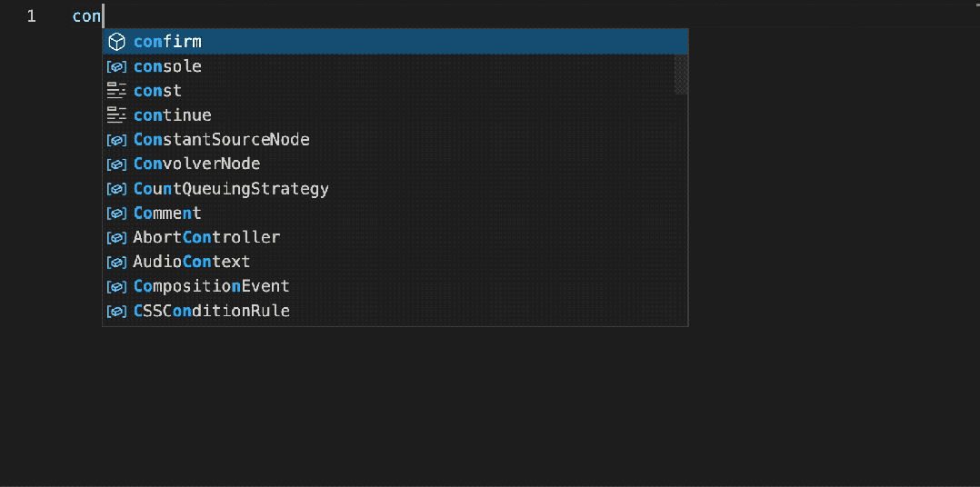The image size is (980, 487).
Task: Click line number 1 in the gutter
Action: [x=31, y=16]
